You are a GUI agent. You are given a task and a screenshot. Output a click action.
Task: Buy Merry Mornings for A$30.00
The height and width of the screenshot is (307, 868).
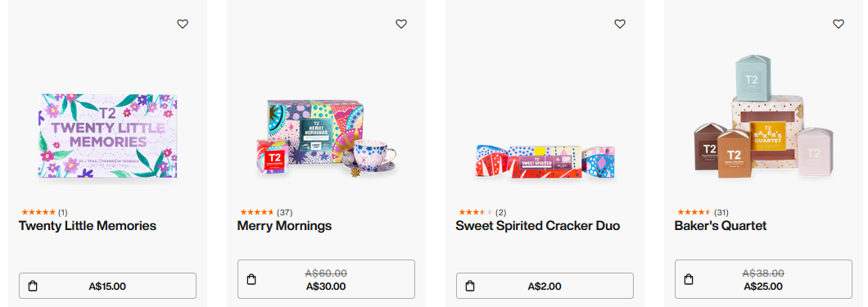[326, 279]
